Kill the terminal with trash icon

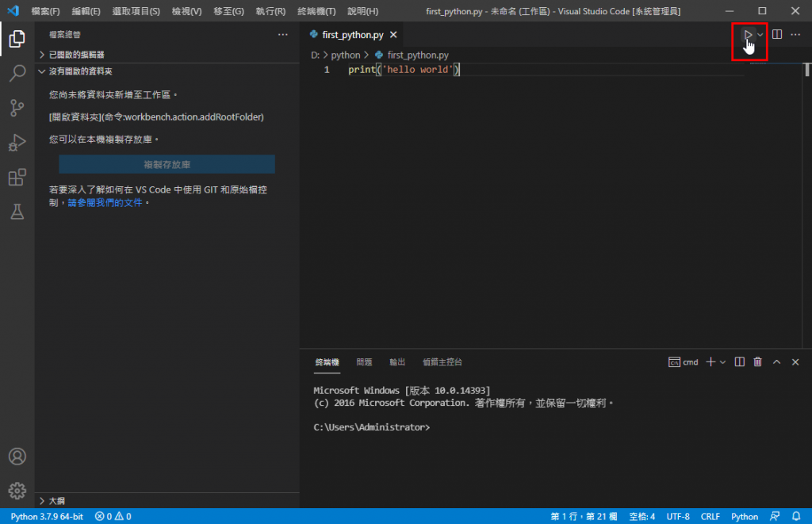pyautogui.click(x=757, y=362)
